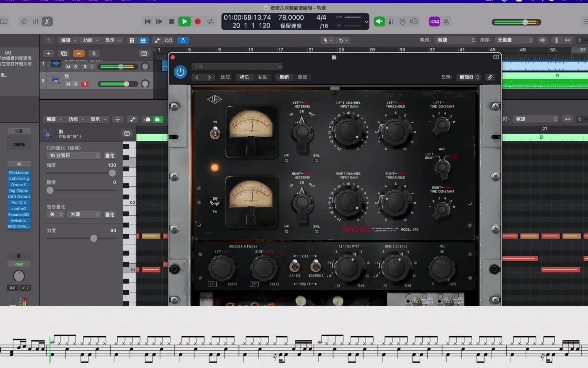Add a new track with plus button

pos(49,53)
